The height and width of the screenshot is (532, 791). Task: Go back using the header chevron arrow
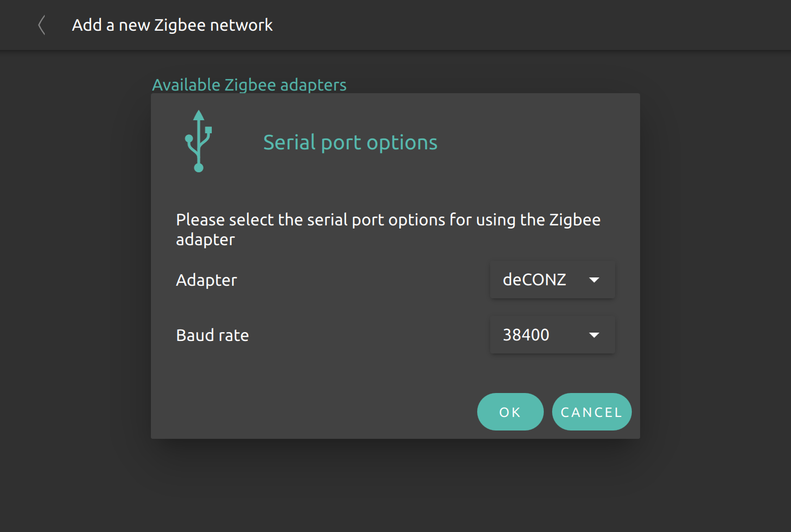42,25
